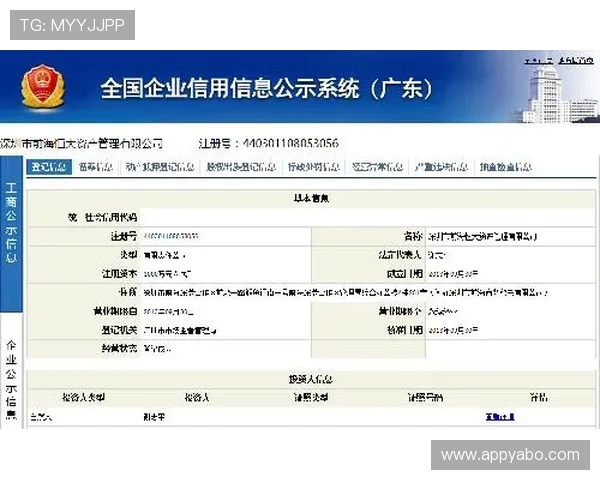Select the 工商公示信息 sidebar tab
This screenshot has width=600, height=480.
[x=11, y=233]
